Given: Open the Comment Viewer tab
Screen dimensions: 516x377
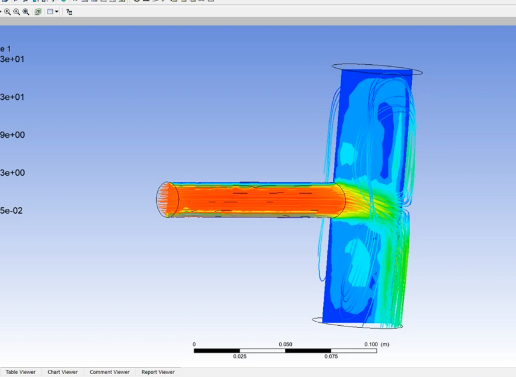Looking at the screenshot, I should click(109, 372).
